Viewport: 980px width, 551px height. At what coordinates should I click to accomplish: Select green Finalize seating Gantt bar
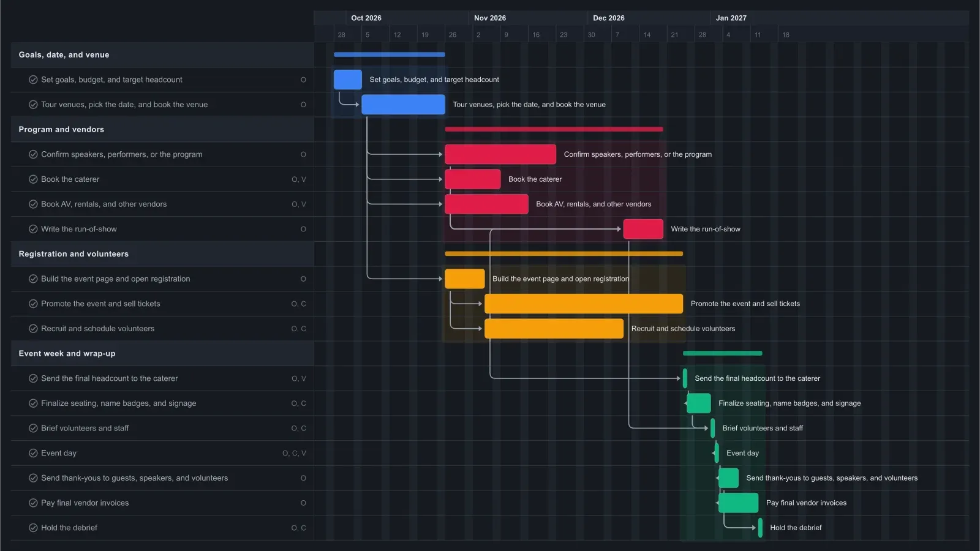[699, 403]
